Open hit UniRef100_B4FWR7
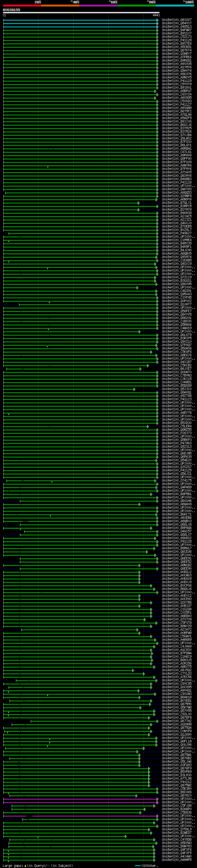 tap(177, 30)
